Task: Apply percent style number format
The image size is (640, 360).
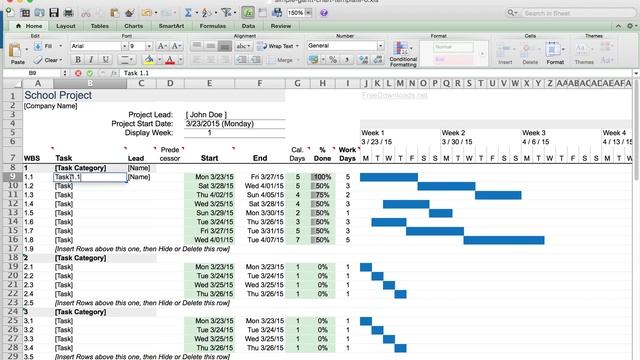Action: pos(333,60)
